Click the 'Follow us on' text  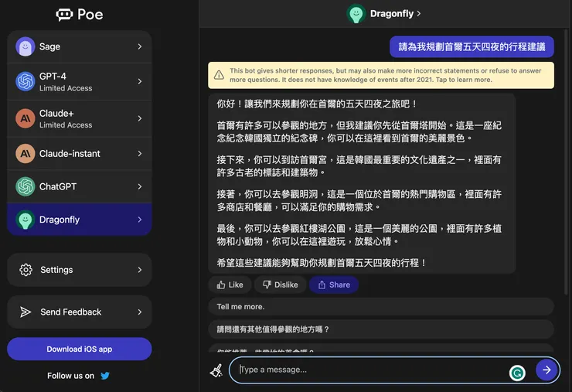(x=71, y=376)
